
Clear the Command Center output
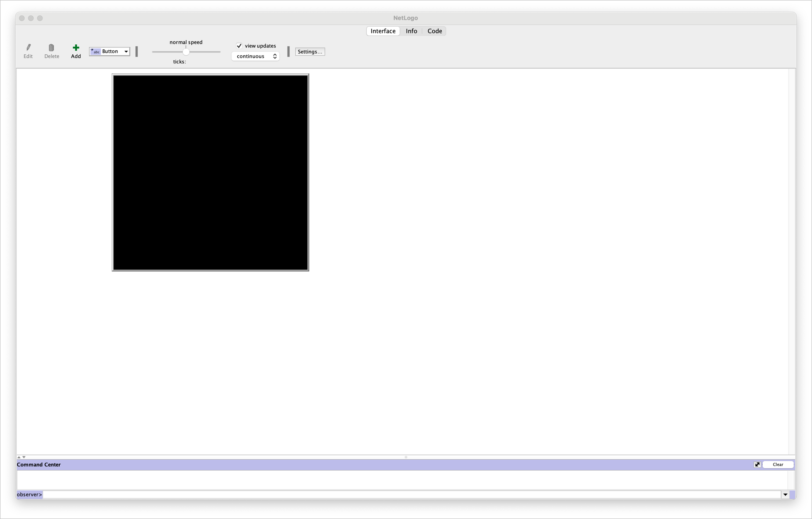click(x=778, y=464)
